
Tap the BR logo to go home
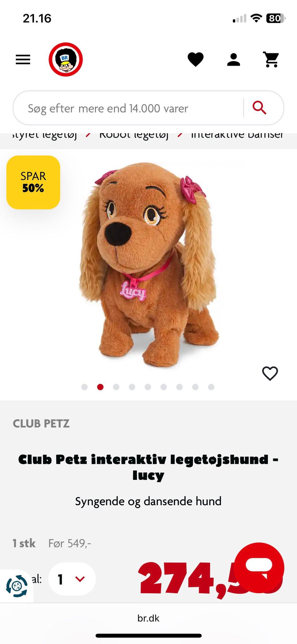pos(66,59)
